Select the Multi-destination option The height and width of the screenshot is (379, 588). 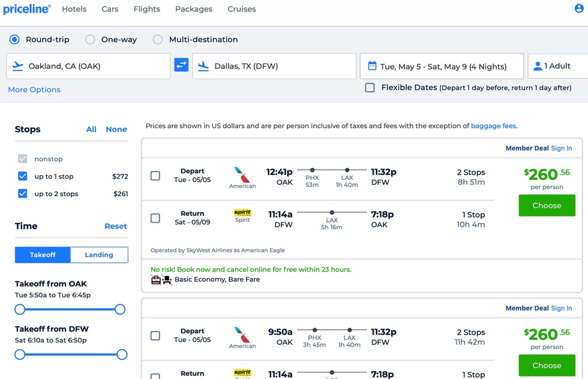coord(157,40)
